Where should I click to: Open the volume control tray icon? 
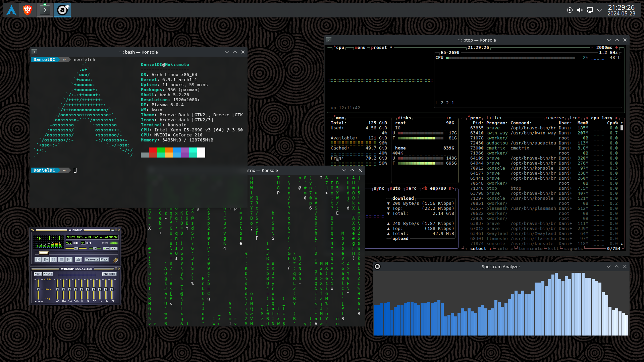(580, 10)
